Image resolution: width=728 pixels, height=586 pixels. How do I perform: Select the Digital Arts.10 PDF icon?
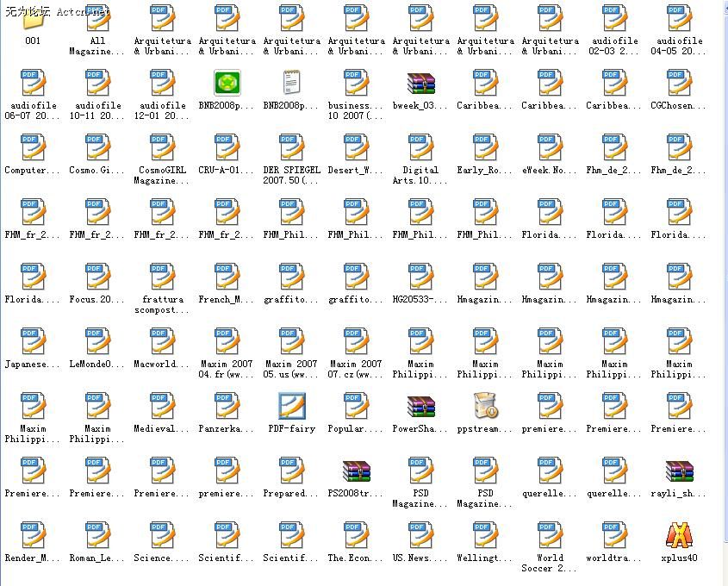420,146
